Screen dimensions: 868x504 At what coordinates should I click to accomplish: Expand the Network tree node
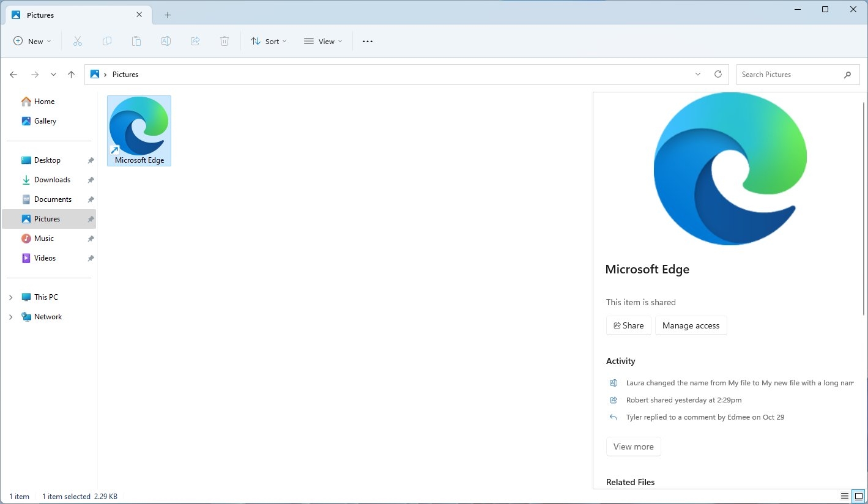pyautogui.click(x=10, y=317)
